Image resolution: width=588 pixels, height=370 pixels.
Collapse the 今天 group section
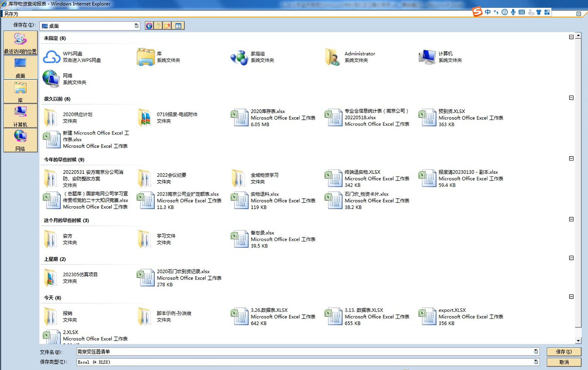[x=571, y=297]
